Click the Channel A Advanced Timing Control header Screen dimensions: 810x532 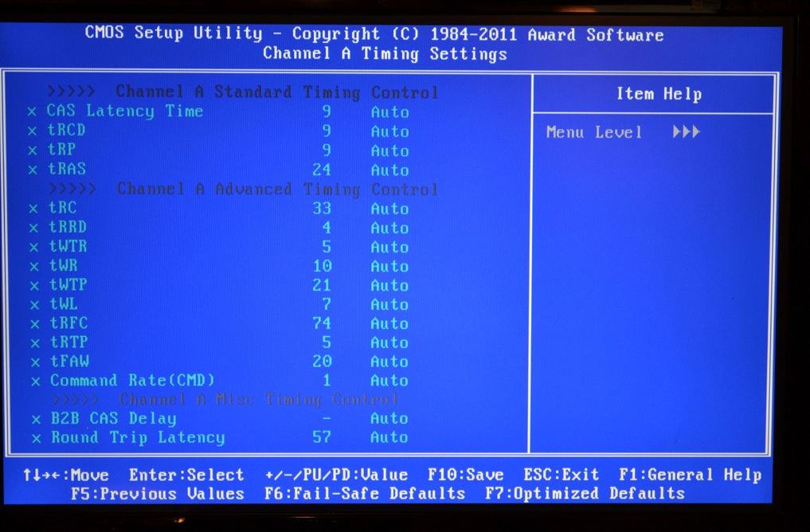(x=243, y=189)
